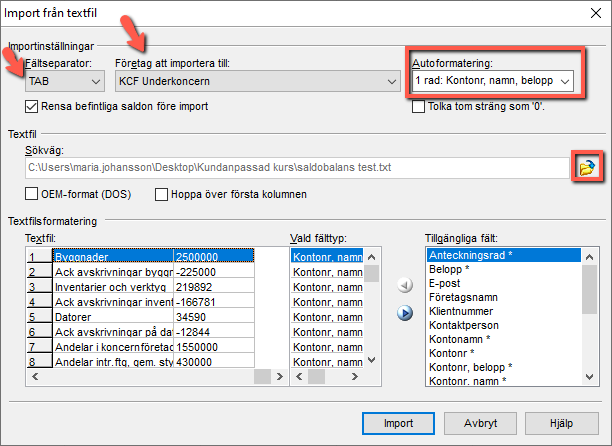
Task: Click left scroll arrow under Vald fälttyp
Action: click(x=299, y=377)
